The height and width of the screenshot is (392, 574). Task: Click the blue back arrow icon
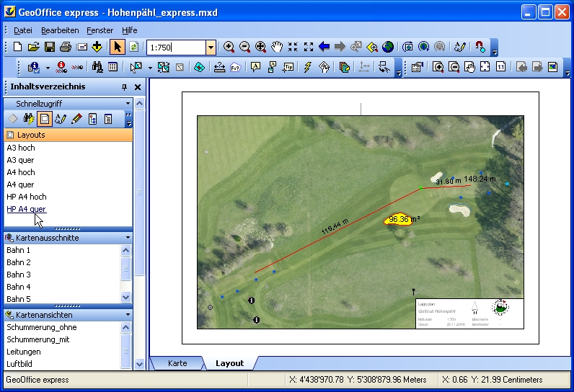pyautogui.click(x=324, y=47)
